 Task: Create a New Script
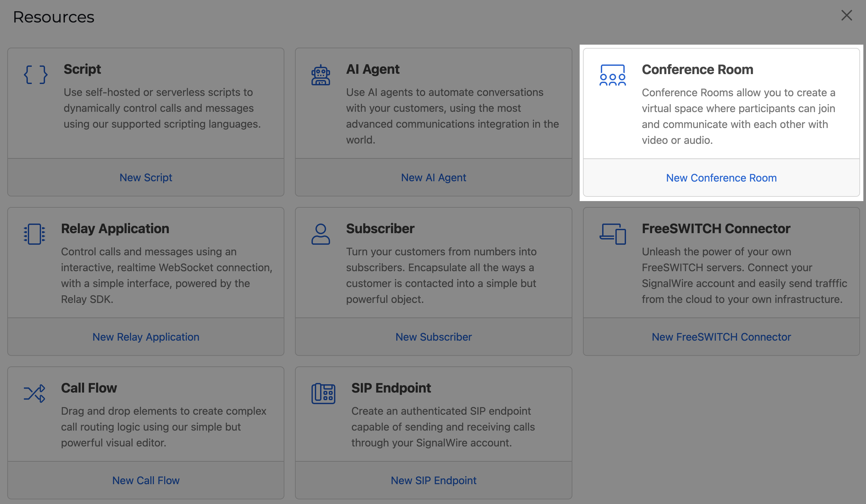pos(146,178)
